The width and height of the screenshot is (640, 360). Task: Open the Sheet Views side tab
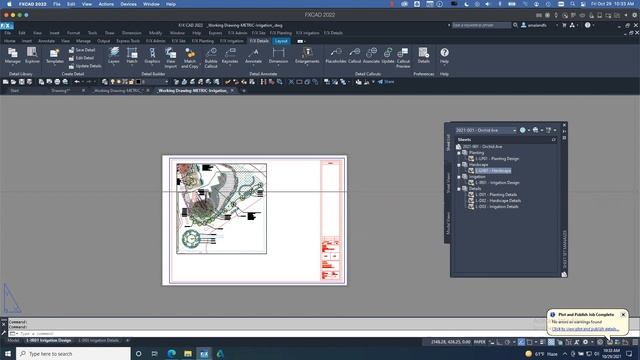click(x=448, y=182)
